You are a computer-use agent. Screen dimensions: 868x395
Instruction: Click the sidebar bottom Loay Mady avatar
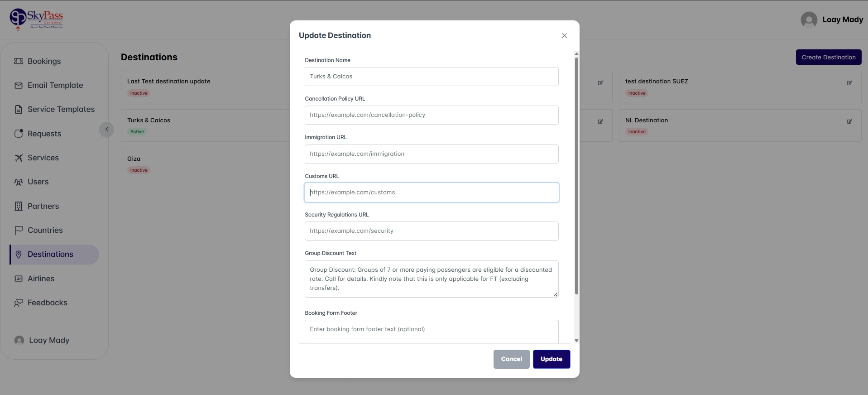click(19, 340)
